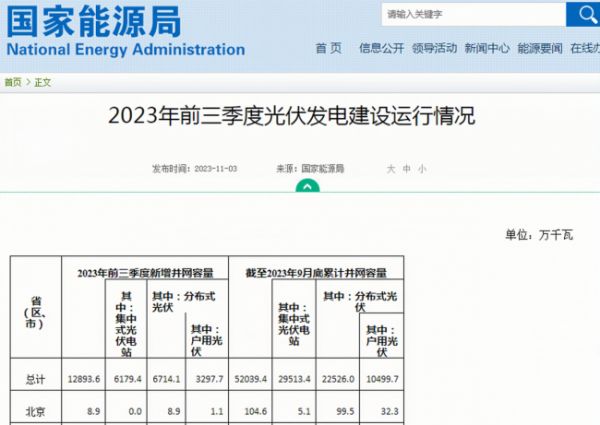
Task: Set font size to 大
Action: (x=391, y=169)
